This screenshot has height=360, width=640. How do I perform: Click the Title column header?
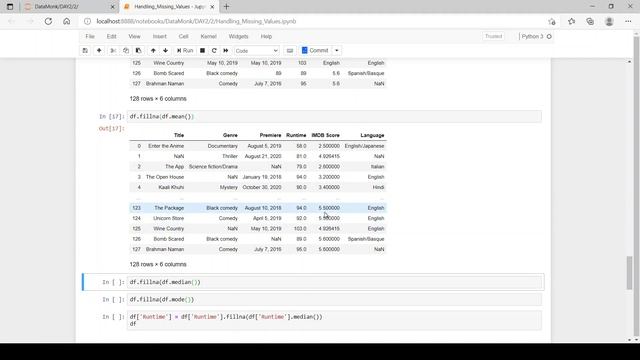[x=179, y=135]
